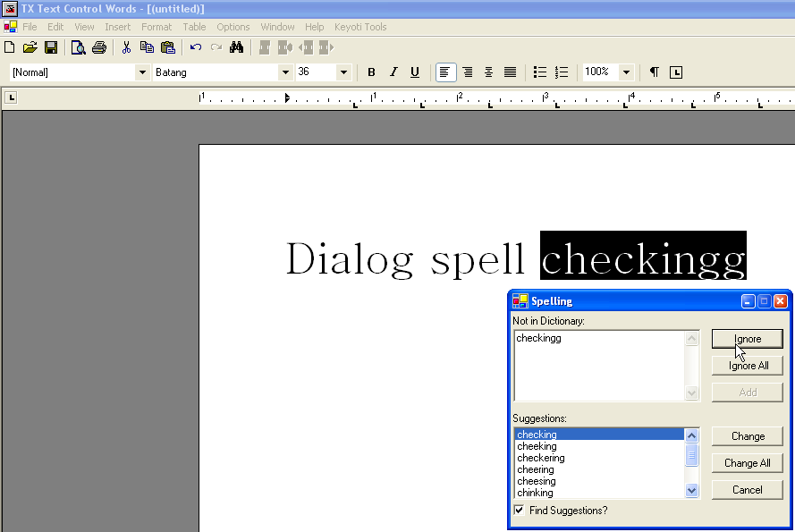Image resolution: width=795 pixels, height=532 pixels.
Task: Select suggestion "cheering"
Action: coord(599,469)
